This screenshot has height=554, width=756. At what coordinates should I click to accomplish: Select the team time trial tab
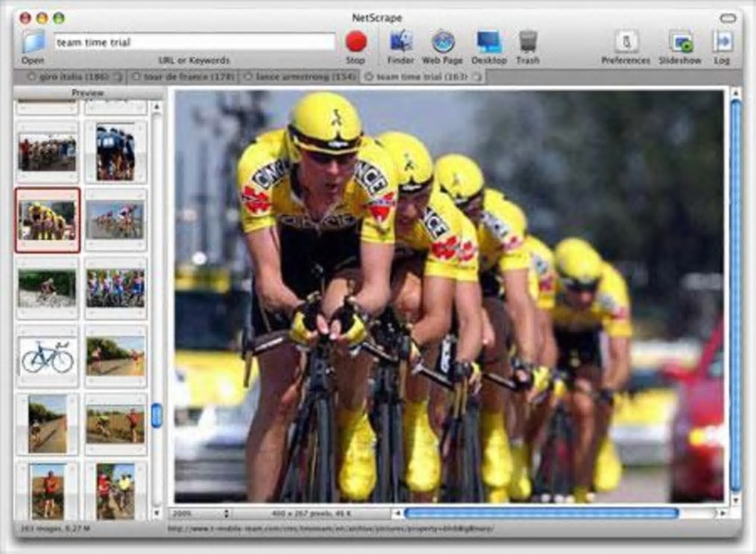point(422,77)
